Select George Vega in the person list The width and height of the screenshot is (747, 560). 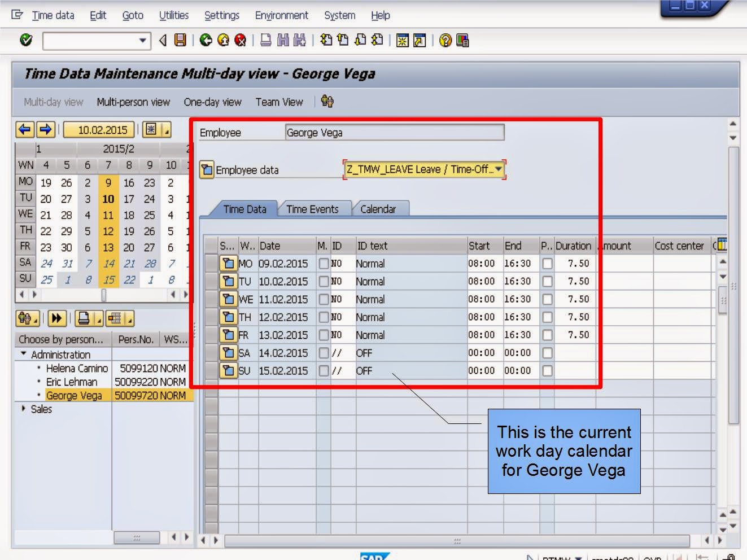[x=74, y=395]
